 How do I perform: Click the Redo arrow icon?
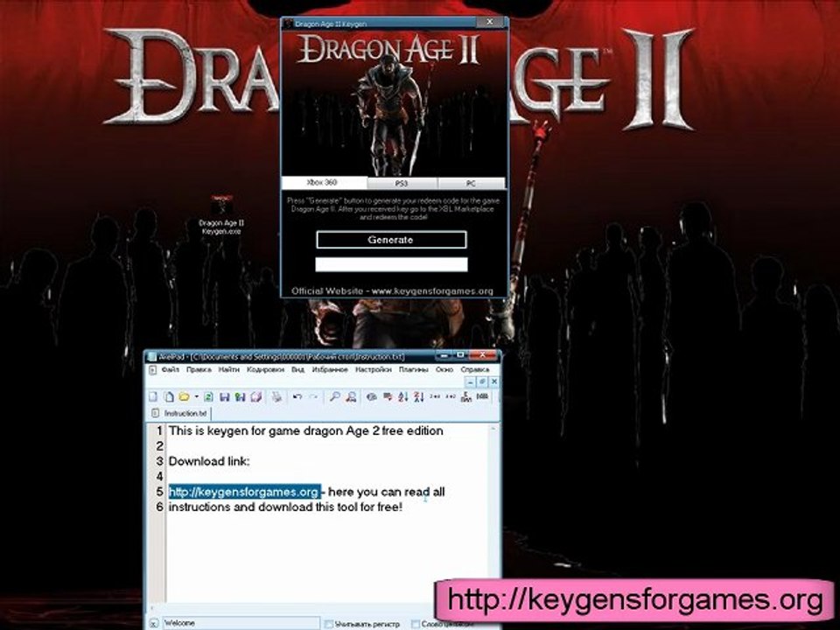point(314,397)
